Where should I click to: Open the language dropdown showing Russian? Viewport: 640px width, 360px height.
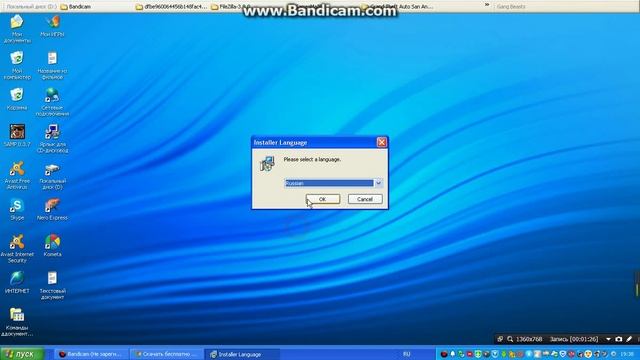click(x=378, y=183)
